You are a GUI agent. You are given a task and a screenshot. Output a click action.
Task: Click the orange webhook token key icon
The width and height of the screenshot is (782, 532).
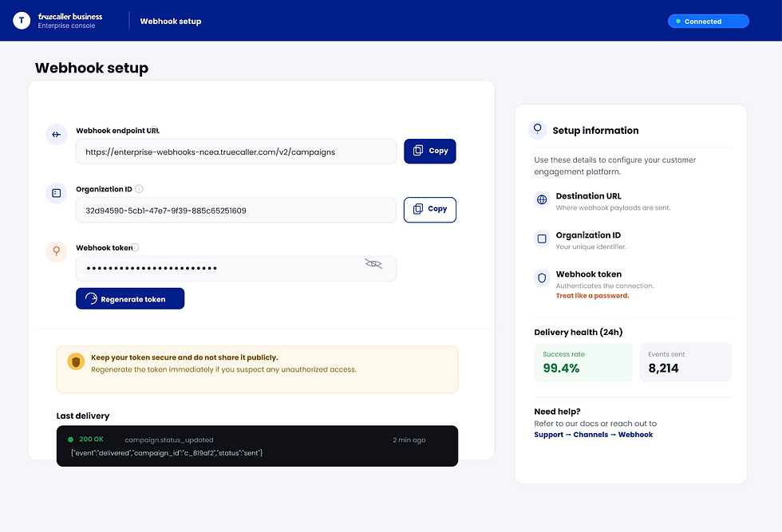click(x=57, y=251)
